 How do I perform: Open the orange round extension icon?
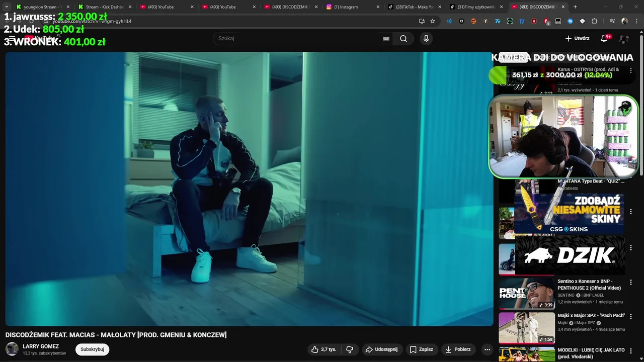pyautogui.click(x=473, y=21)
